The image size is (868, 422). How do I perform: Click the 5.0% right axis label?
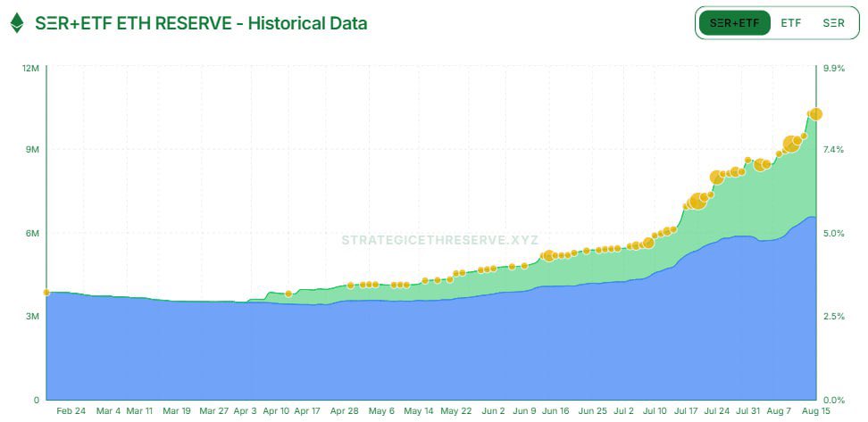[x=834, y=233]
